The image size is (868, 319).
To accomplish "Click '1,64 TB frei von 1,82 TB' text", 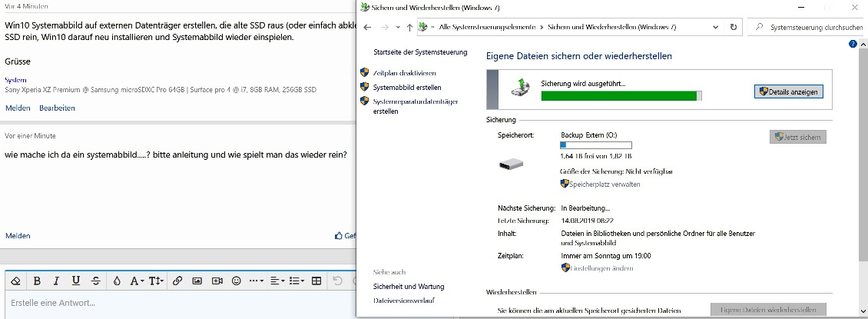I will coord(596,157).
